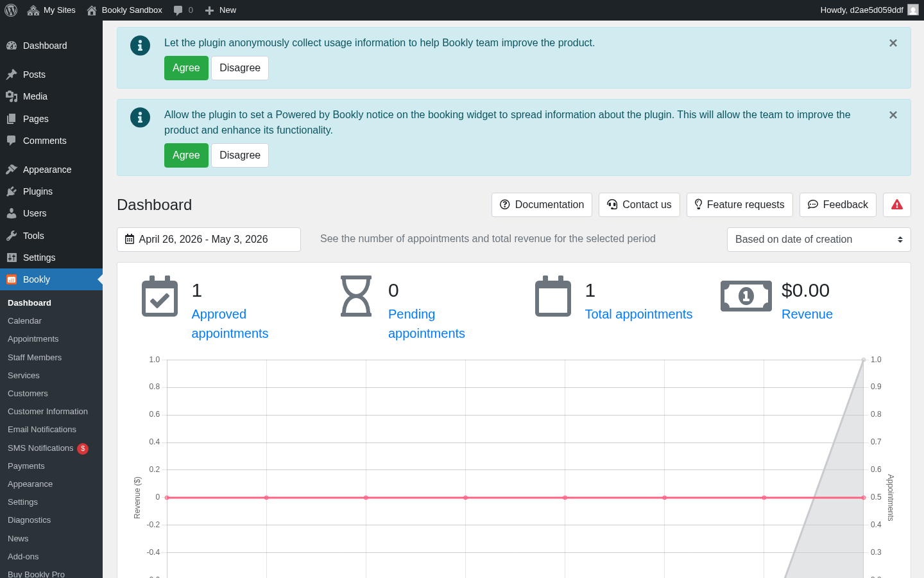
Task: Click the info icon of usage notice
Action: point(140,46)
